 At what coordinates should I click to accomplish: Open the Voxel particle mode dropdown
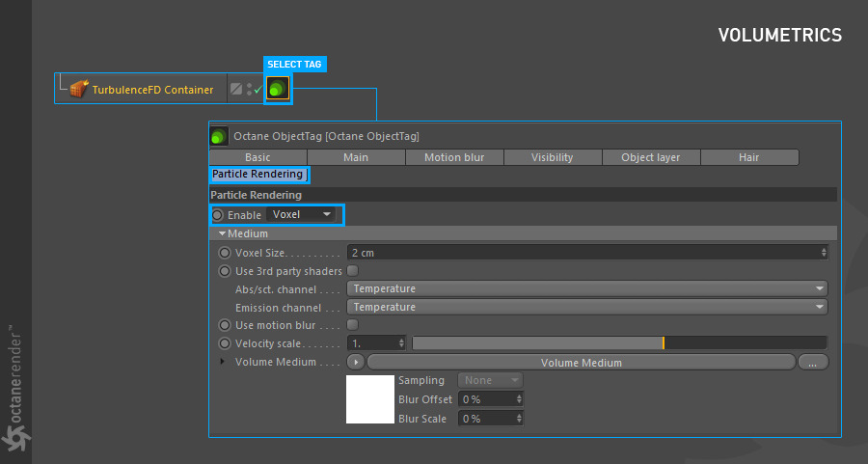(x=303, y=214)
